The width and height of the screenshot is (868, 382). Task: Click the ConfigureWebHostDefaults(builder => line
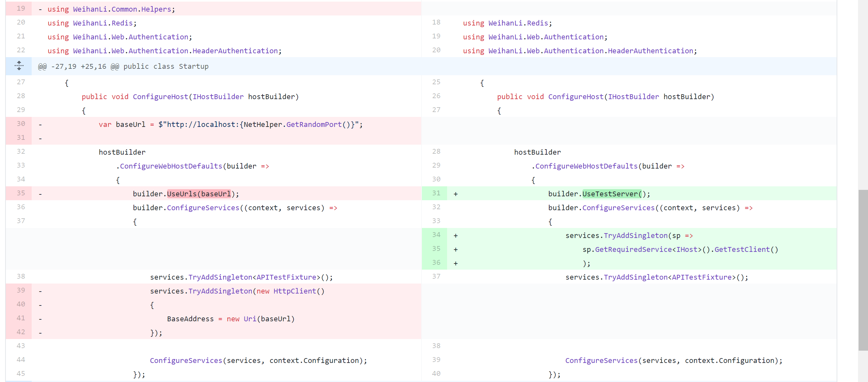click(192, 166)
